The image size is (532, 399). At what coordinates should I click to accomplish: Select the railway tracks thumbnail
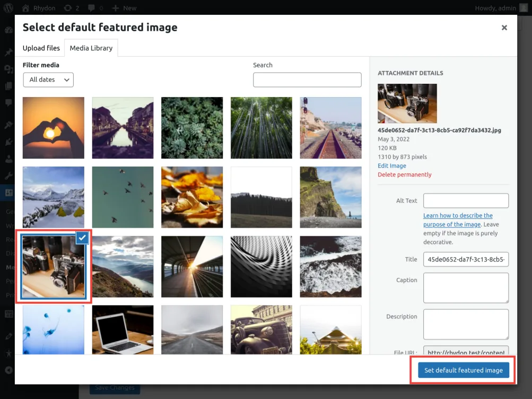[331, 128]
